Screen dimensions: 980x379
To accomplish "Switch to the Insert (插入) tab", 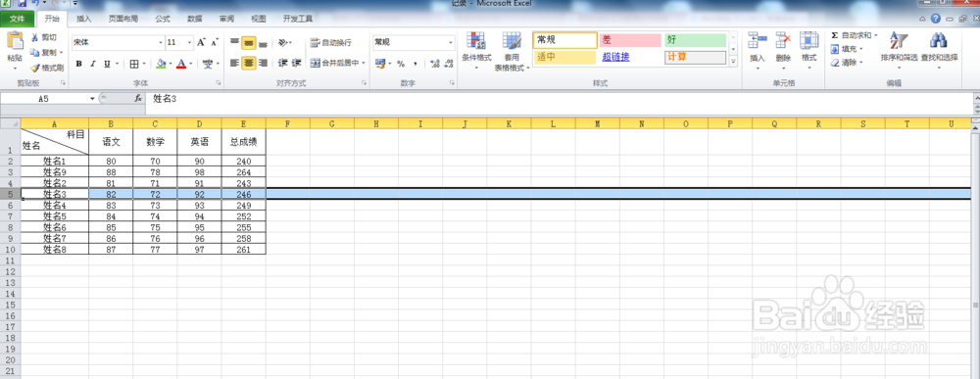I will tap(83, 19).
